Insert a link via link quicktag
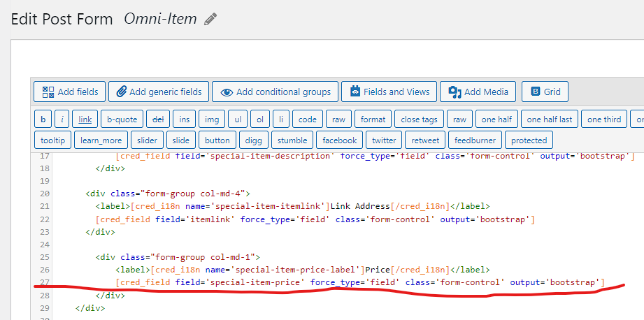Image resolution: width=644 pixels, height=320 pixels. [85, 119]
